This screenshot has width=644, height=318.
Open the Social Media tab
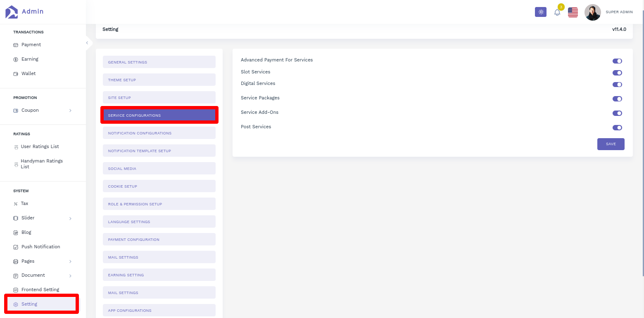pyautogui.click(x=159, y=168)
